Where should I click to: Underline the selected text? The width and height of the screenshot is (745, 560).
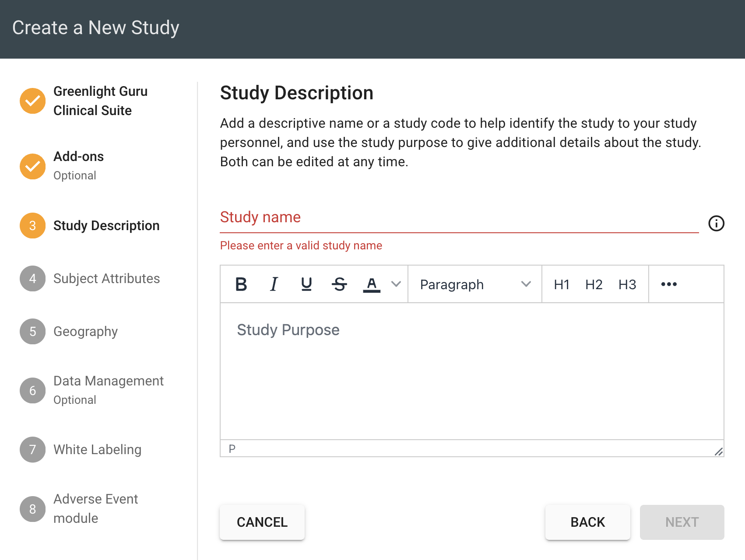coord(306,284)
